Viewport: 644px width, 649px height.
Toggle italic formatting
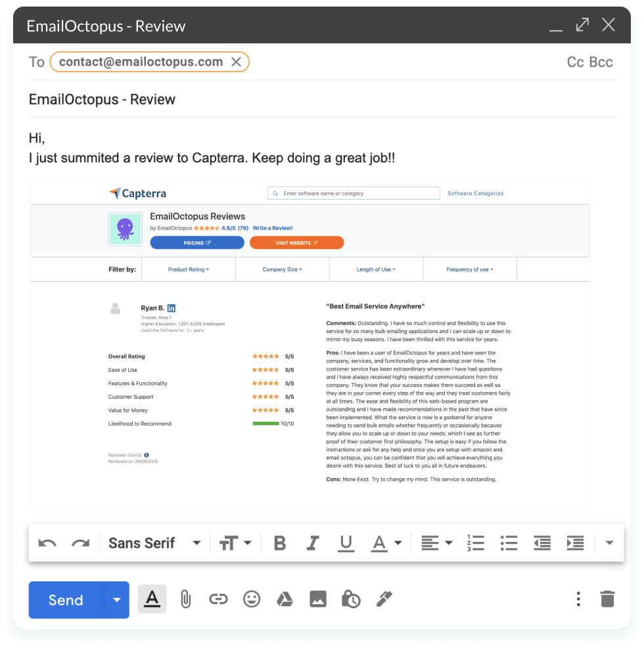pos(313,543)
